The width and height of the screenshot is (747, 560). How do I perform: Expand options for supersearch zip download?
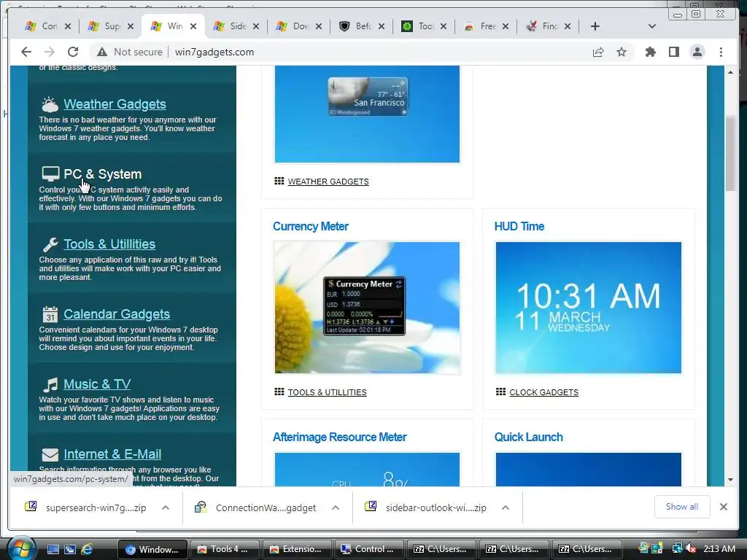tap(166, 507)
